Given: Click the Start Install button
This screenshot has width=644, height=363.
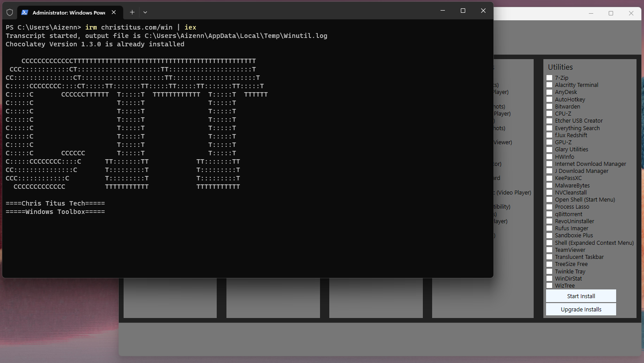Looking at the screenshot, I should 580,296.
